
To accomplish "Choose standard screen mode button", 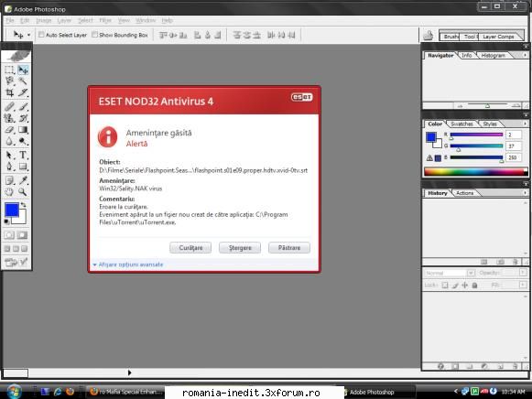I will [x=6, y=249].
